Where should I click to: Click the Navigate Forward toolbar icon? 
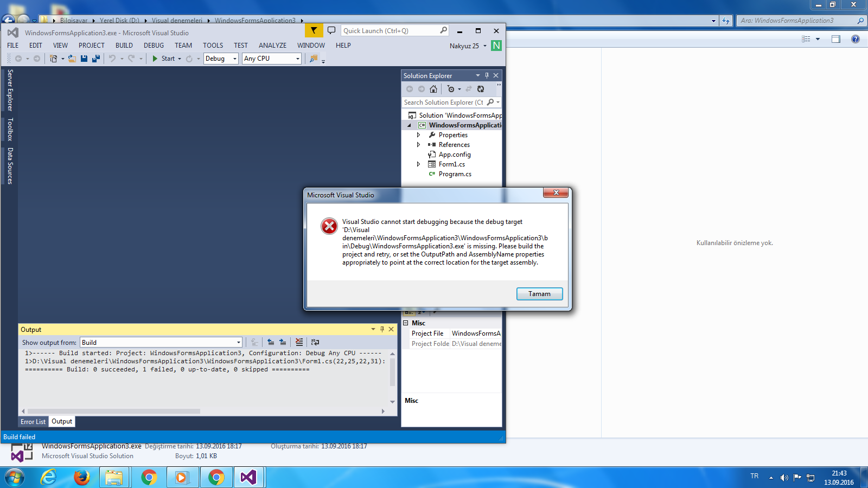[37, 59]
